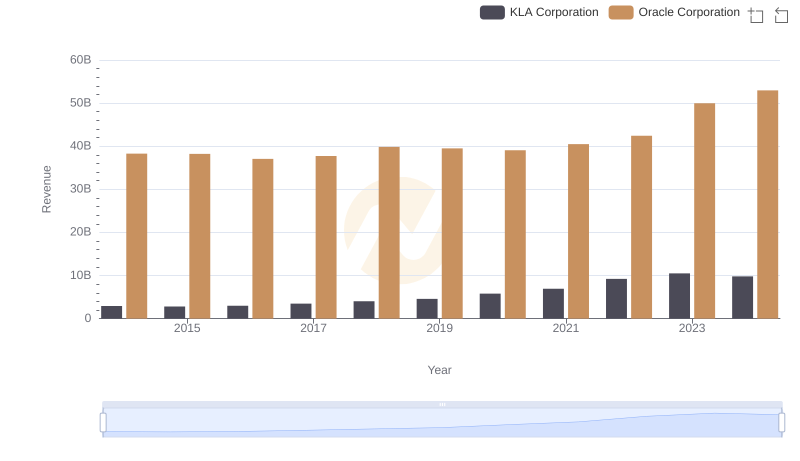Click the Year axis title
Viewport: 800px width, 461px height.
click(x=439, y=370)
